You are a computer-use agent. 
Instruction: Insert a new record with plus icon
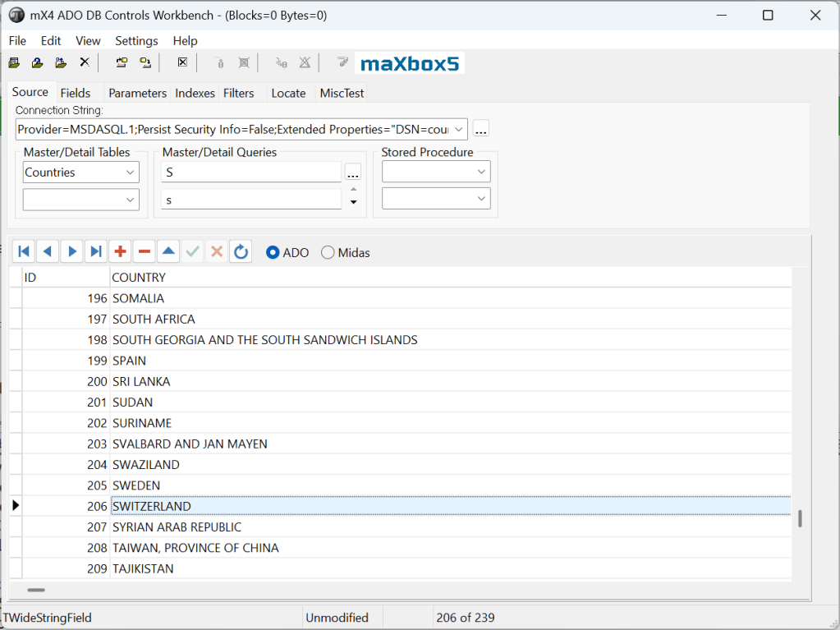121,252
